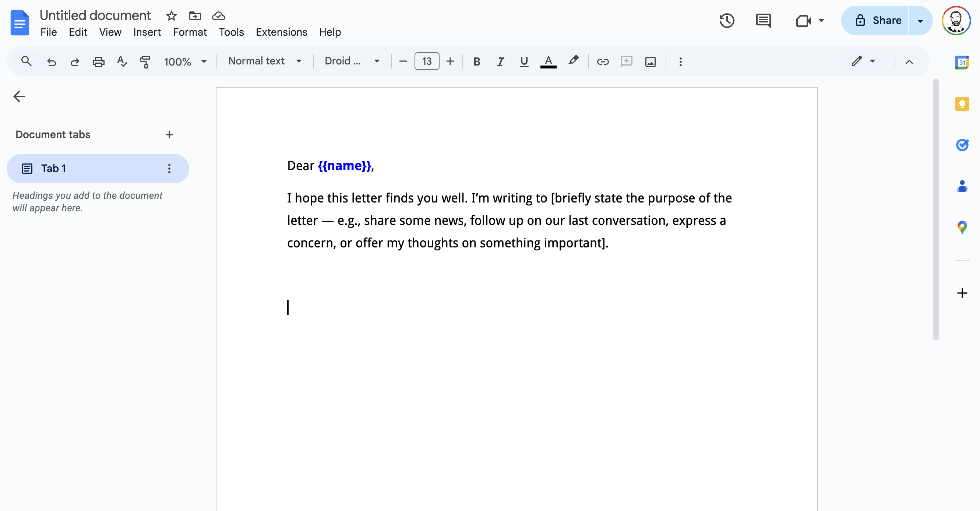Run spelling and grammar check
Screen dimensions: 980x511
coord(122,61)
